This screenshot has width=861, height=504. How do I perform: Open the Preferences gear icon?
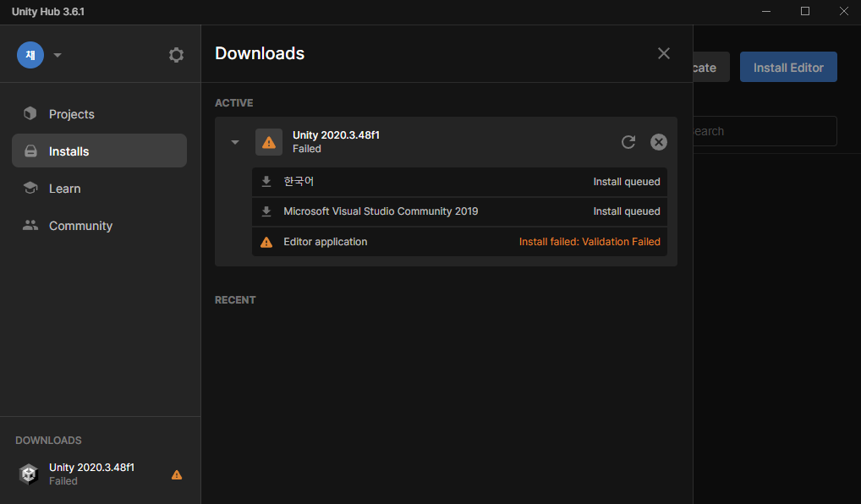click(176, 55)
